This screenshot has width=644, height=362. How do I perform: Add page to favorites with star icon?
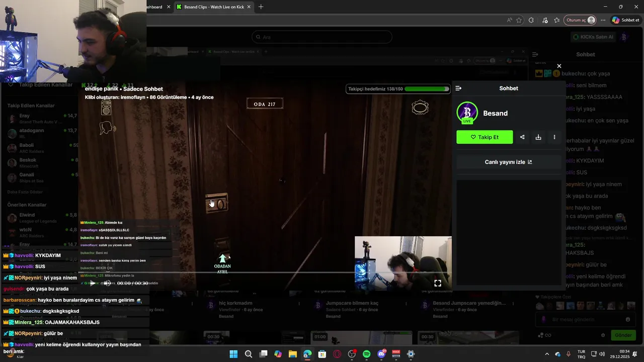[x=519, y=20]
